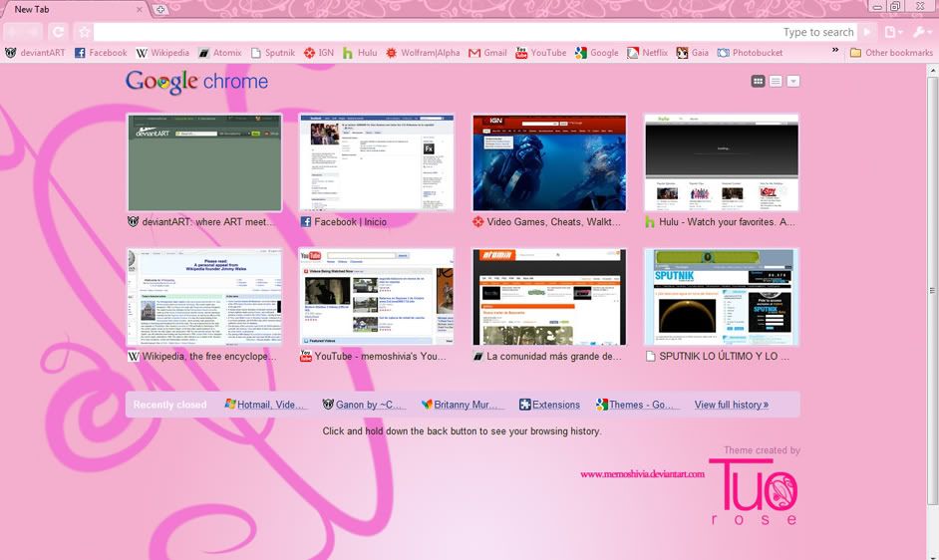939x560 pixels.
Task: Open the Facebook bookmark
Action: coord(101,53)
